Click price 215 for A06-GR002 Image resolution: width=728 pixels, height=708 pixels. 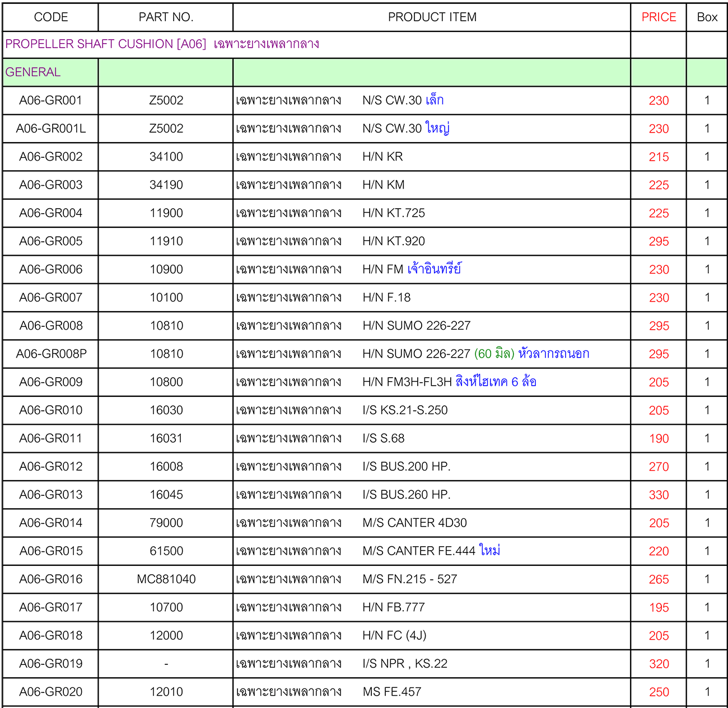click(x=659, y=157)
